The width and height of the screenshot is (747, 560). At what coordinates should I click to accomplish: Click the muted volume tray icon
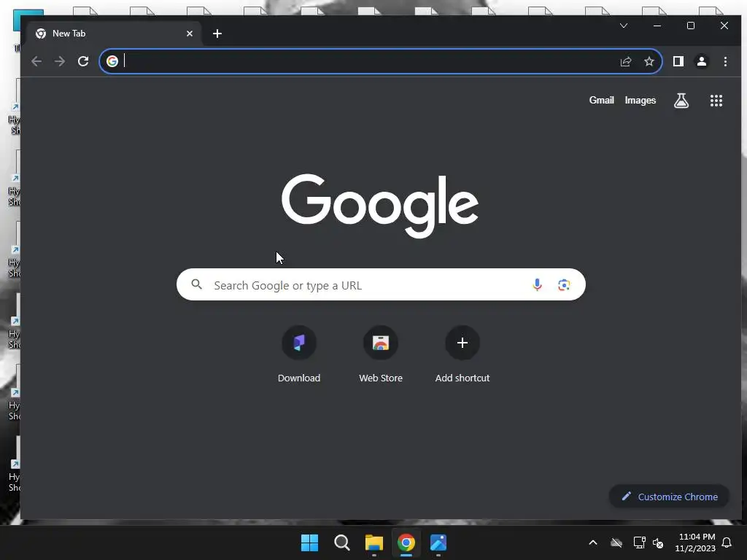pos(658,542)
